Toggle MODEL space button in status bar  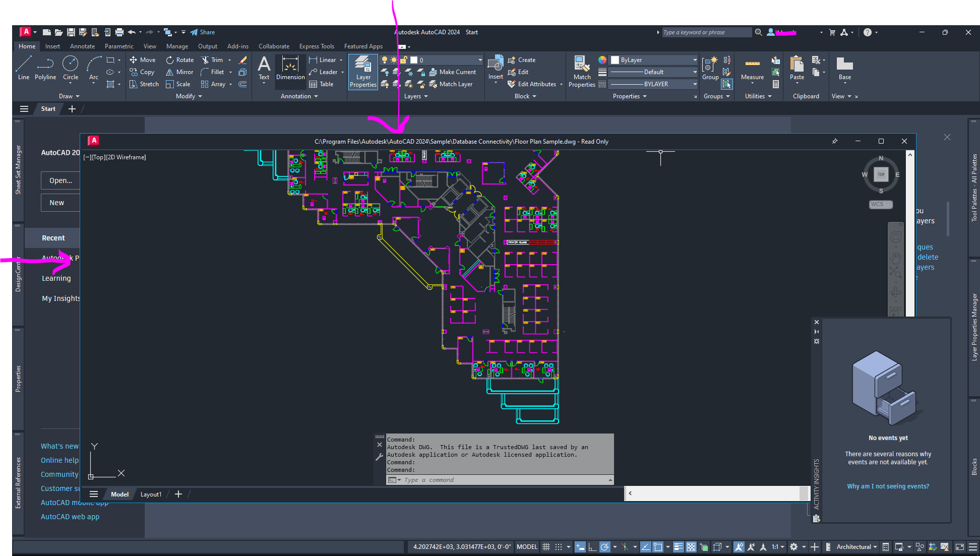[527, 547]
